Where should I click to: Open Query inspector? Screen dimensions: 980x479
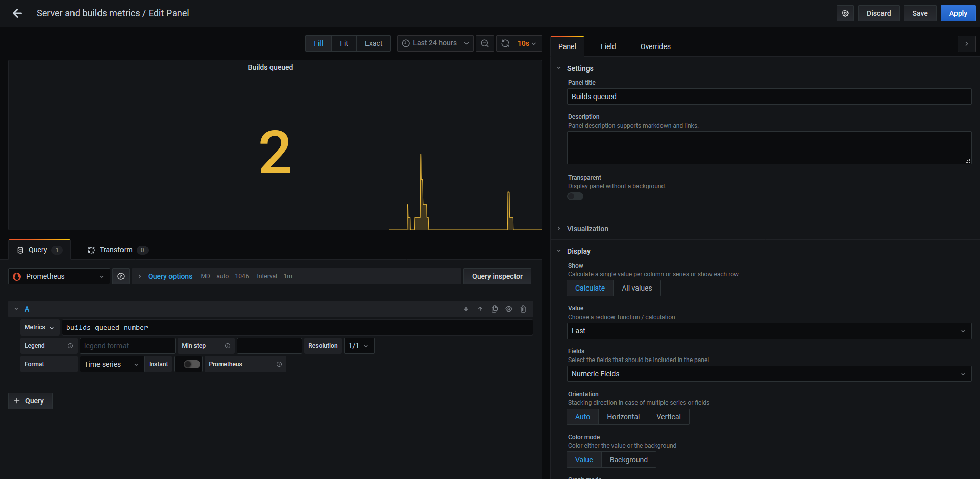point(497,276)
